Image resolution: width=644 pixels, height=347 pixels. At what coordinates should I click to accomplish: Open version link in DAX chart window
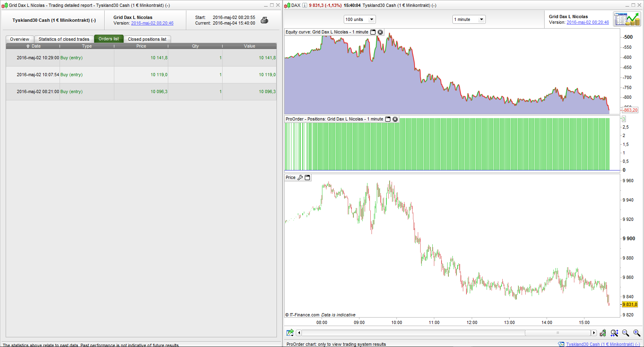[588, 22]
